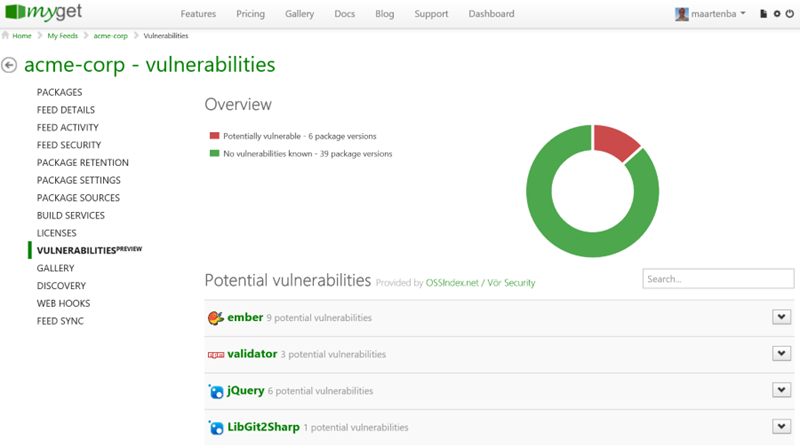Click the jQuery package icon

coord(215,391)
